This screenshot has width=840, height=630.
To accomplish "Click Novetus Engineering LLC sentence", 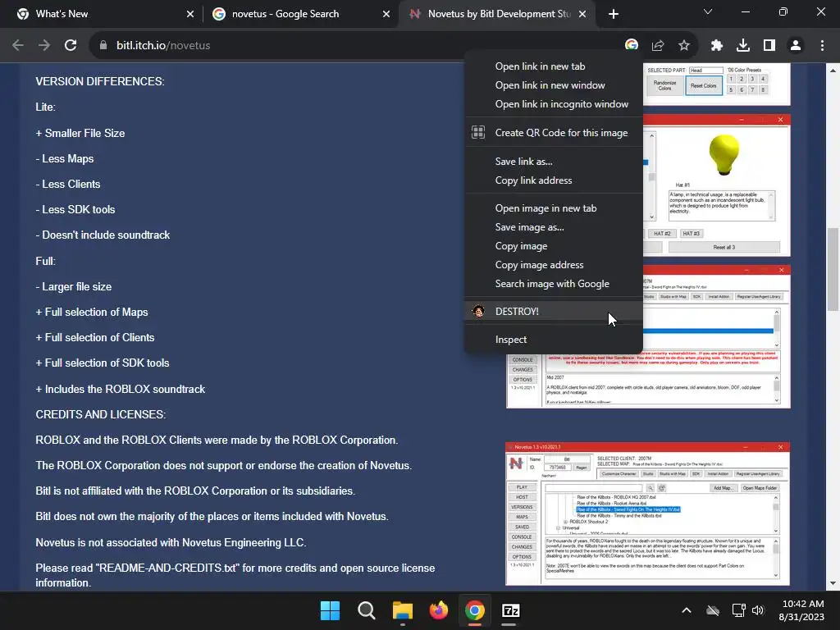I will (171, 543).
